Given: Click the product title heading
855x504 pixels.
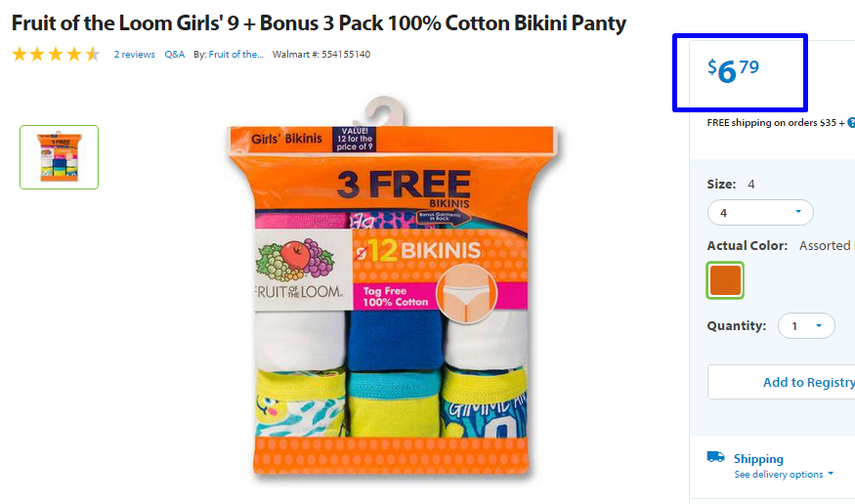Looking at the screenshot, I should pyautogui.click(x=319, y=23).
